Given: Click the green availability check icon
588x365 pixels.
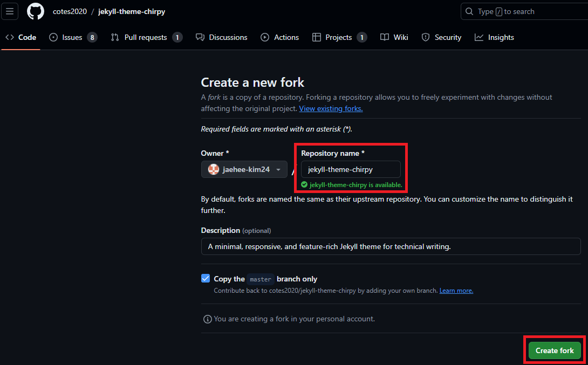Looking at the screenshot, I should 304,185.
